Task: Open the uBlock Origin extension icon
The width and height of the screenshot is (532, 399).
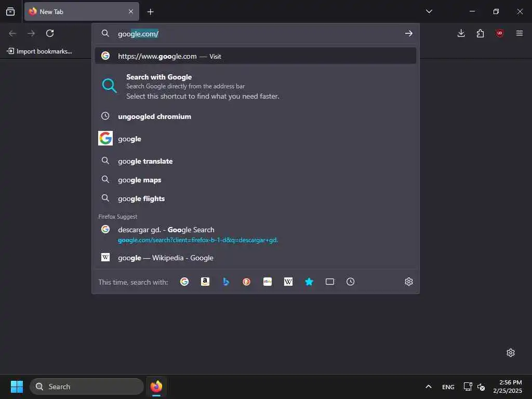Action: pos(499,33)
